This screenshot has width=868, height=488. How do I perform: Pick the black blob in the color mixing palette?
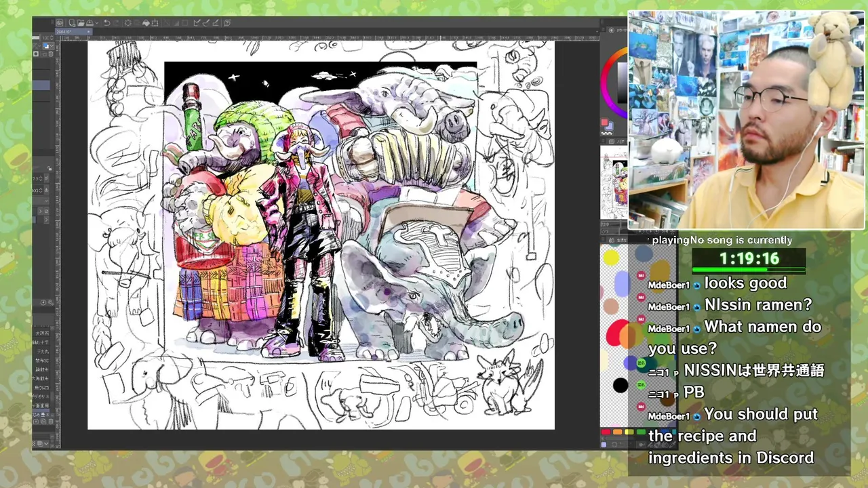(x=620, y=386)
